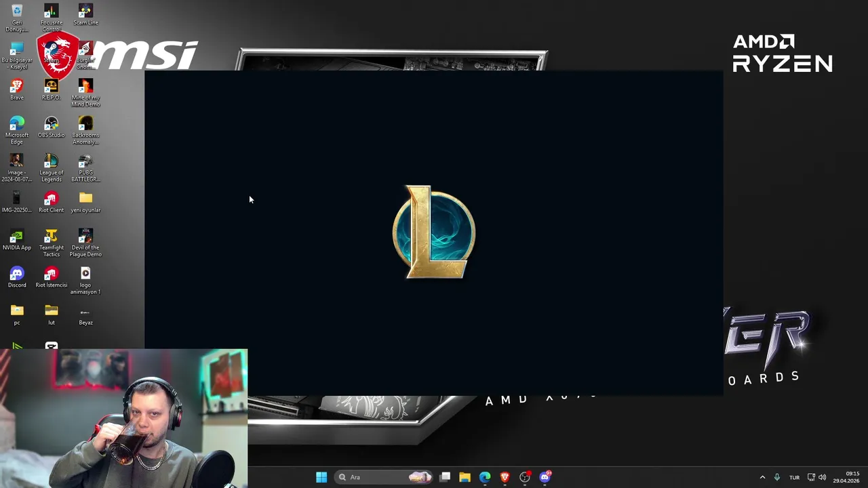This screenshot has width=868, height=488.
Task: Switch to Brave on the taskbar
Action: 505,477
